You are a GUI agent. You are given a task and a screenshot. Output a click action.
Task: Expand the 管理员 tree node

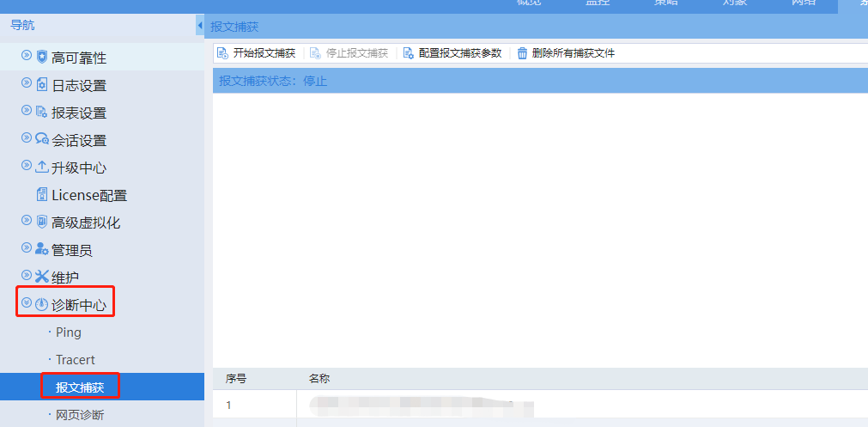tap(26, 247)
